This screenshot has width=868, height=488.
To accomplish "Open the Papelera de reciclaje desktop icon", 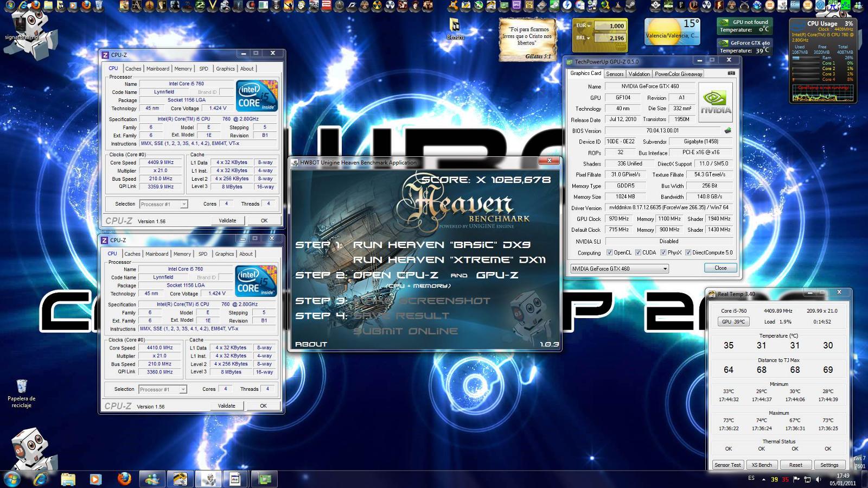I will tap(22, 394).
